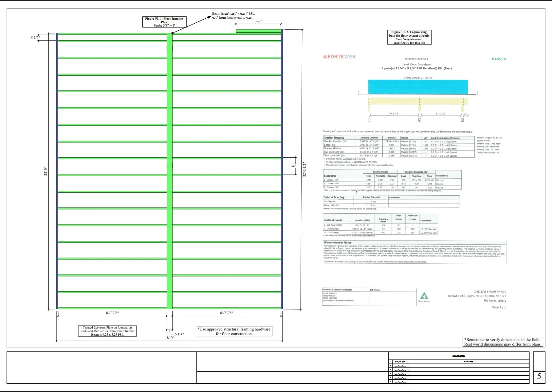
Task: Select the 10' 9 1/8" span dimension in beam diagram
Action: pos(394,114)
